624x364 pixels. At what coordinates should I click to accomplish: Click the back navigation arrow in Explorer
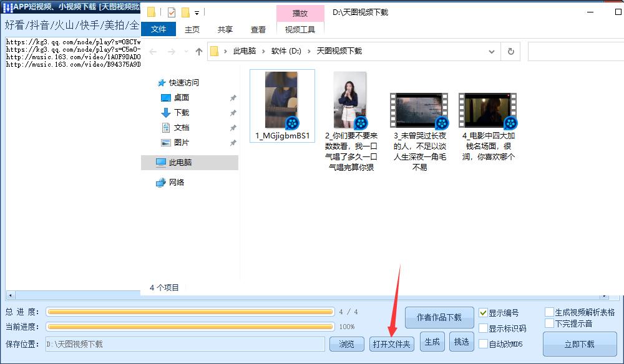tap(154, 50)
